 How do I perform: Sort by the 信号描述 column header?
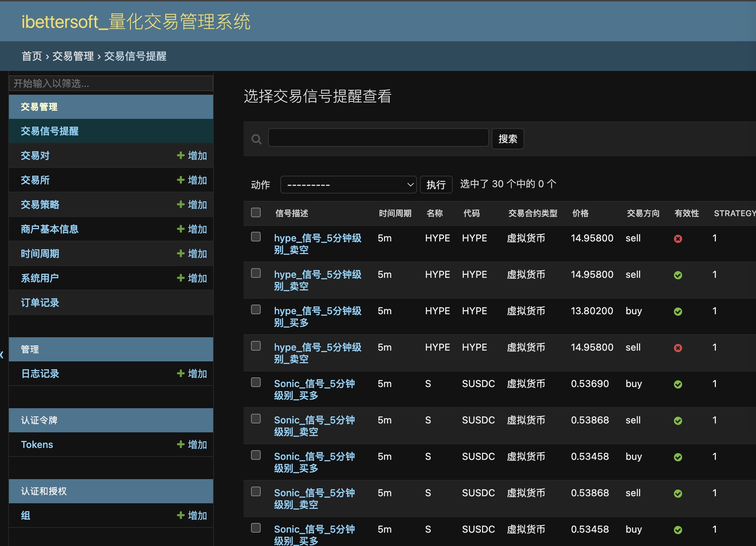[x=292, y=213]
